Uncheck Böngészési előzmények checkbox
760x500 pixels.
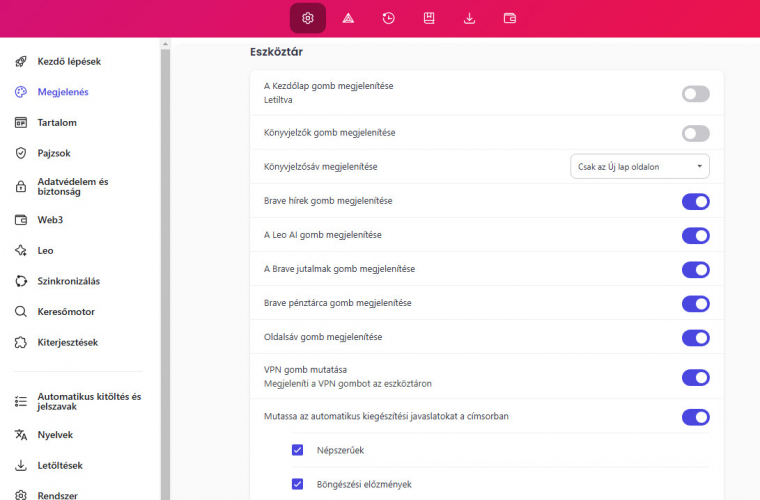[x=298, y=484]
